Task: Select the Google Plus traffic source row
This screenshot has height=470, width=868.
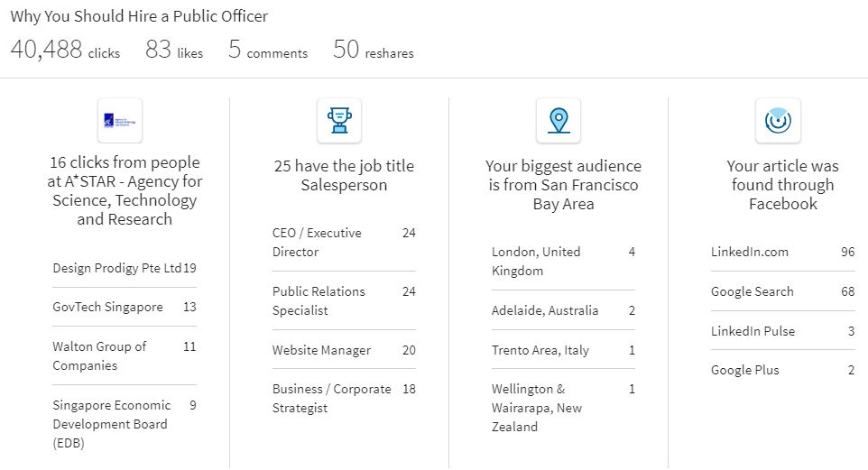Action: [x=783, y=370]
